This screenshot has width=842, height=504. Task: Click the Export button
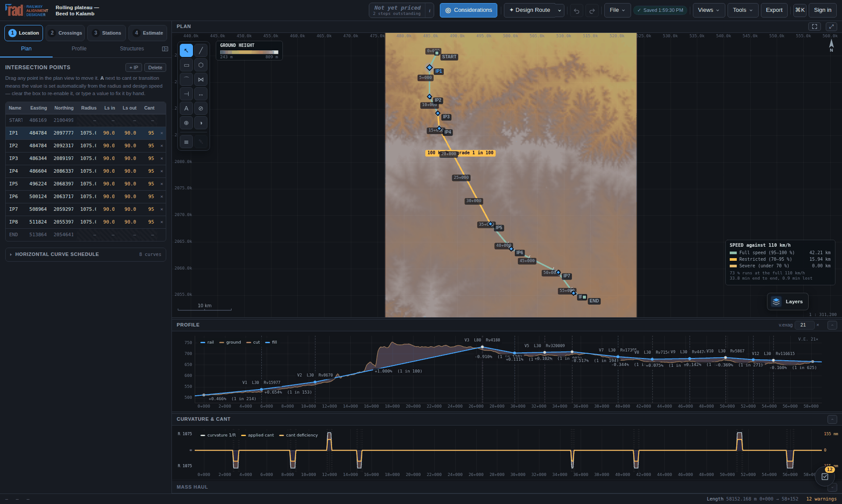tap(774, 10)
